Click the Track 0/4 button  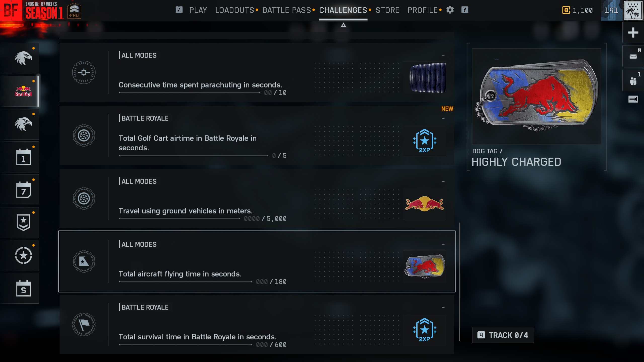pos(503,335)
